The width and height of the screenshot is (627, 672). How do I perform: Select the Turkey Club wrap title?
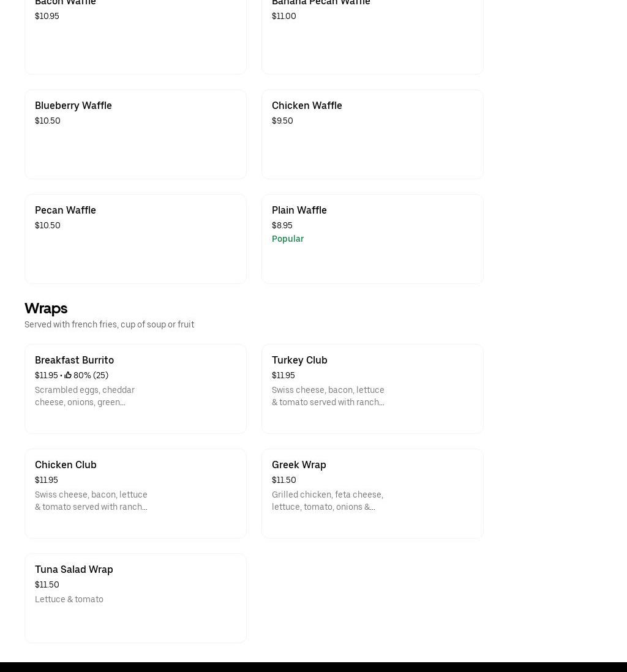point(299,360)
